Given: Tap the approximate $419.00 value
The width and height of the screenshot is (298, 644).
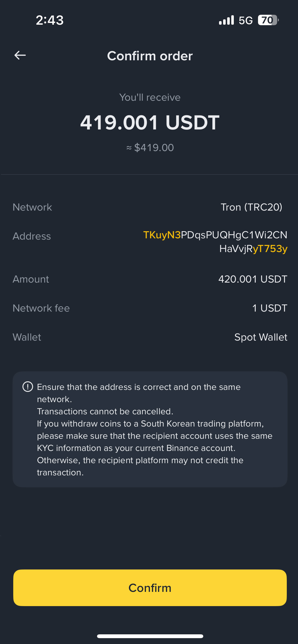Looking at the screenshot, I should coord(150,148).
